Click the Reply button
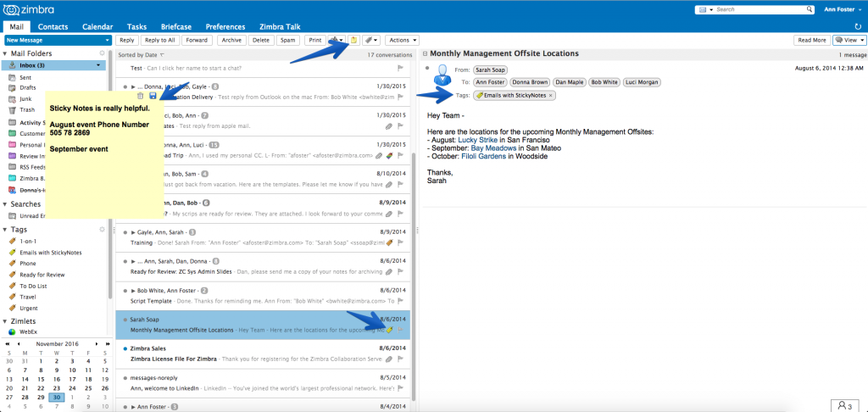The image size is (868, 412). [x=127, y=40]
